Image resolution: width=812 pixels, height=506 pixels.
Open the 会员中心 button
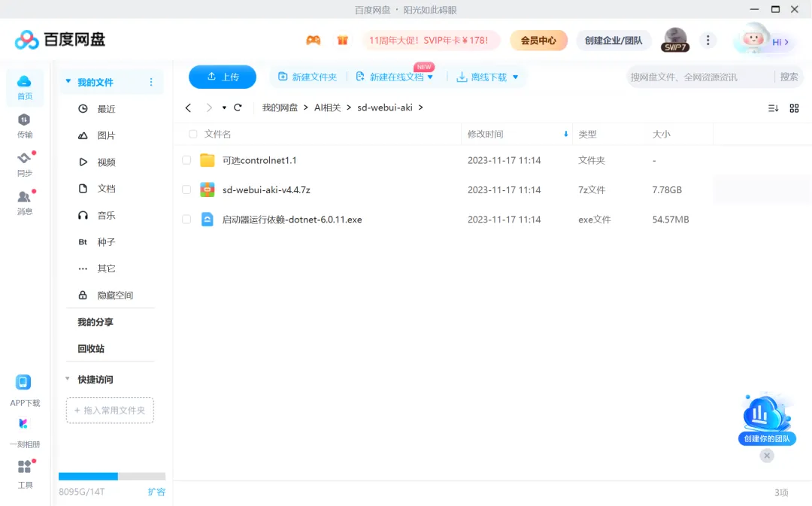pyautogui.click(x=538, y=41)
